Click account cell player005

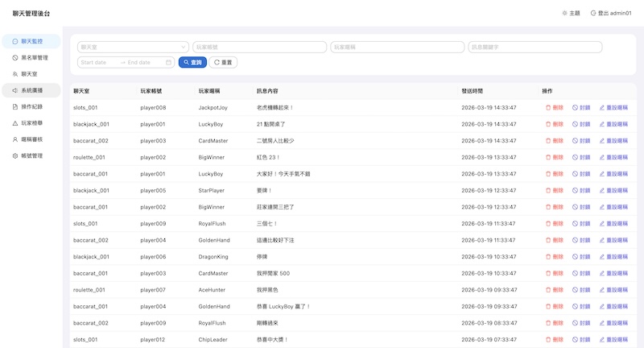click(153, 190)
